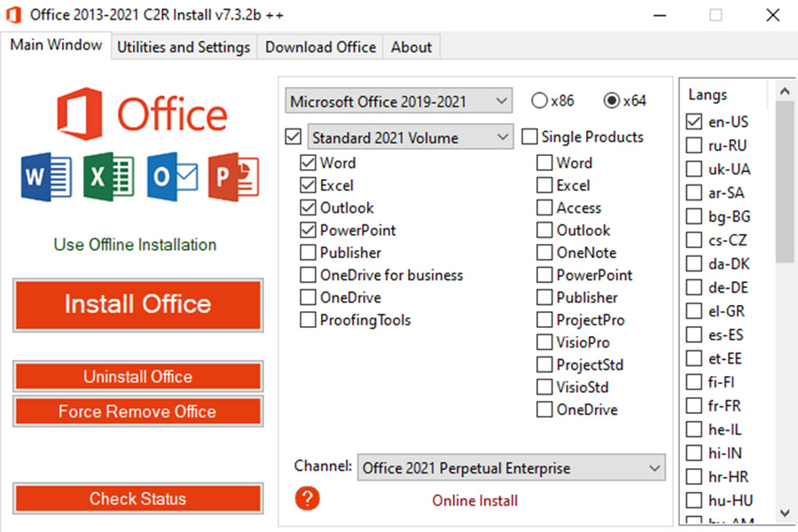Enable the ProjectPro checkbox

tap(544, 320)
